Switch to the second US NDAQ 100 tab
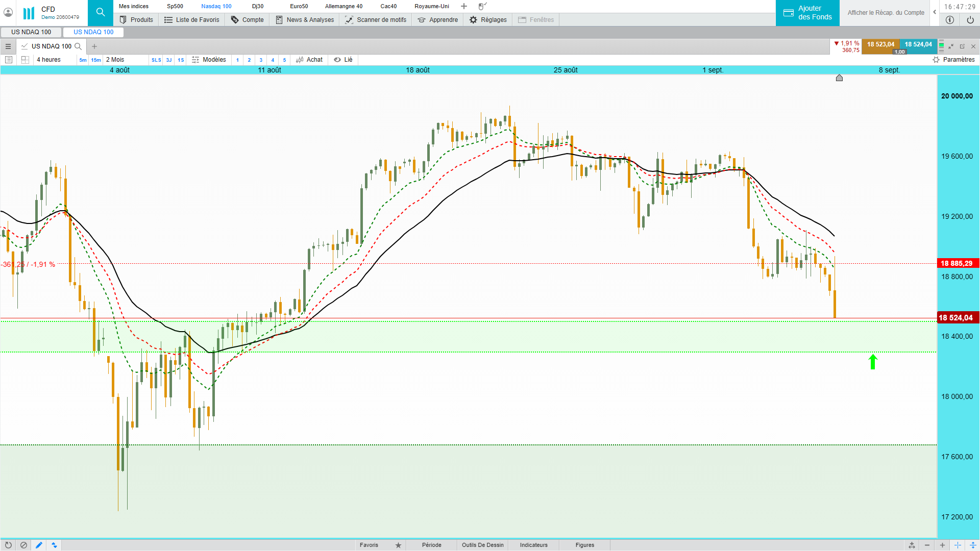Image resolution: width=980 pixels, height=551 pixels. coord(93,32)
